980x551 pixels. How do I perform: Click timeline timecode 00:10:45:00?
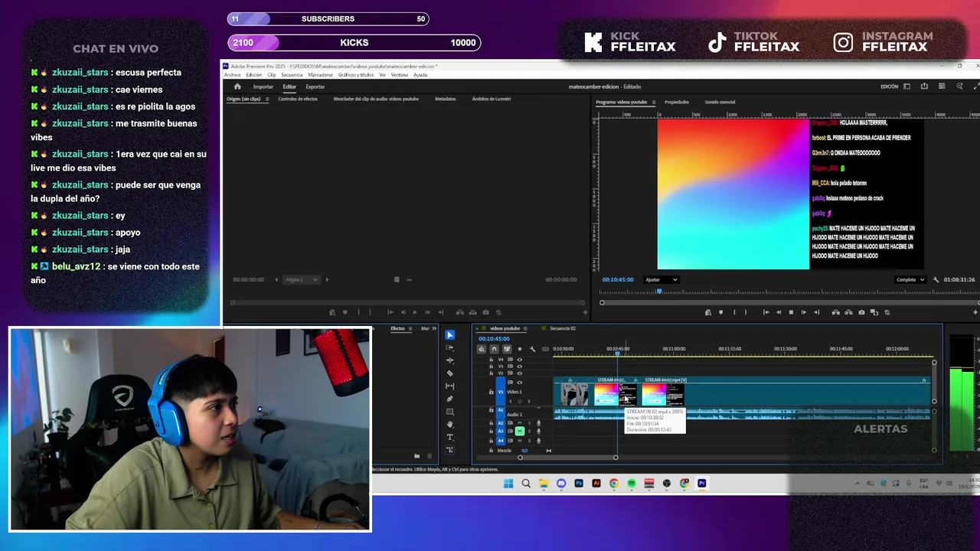click(494, 338)
